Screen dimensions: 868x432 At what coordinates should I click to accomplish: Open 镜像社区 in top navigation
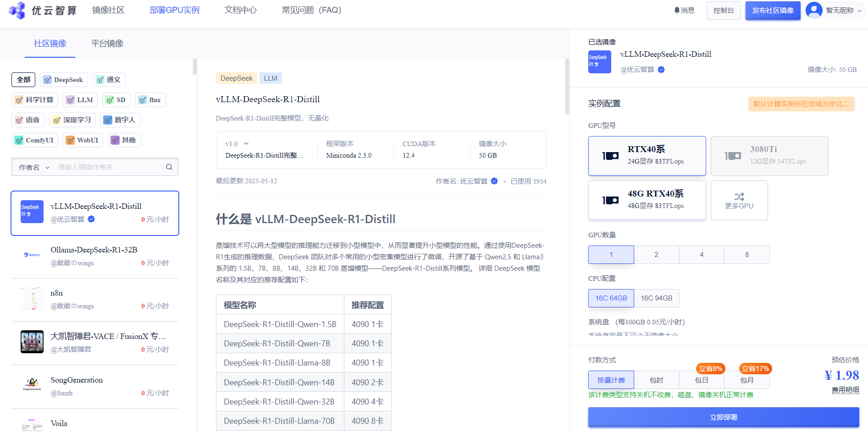pos(108,10)
